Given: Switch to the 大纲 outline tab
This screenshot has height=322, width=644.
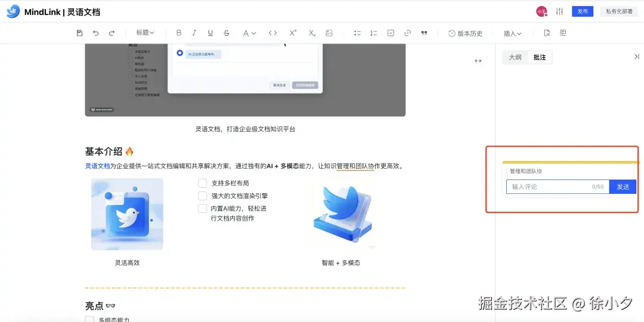Looking at the screenshot, I should [515, 57].
